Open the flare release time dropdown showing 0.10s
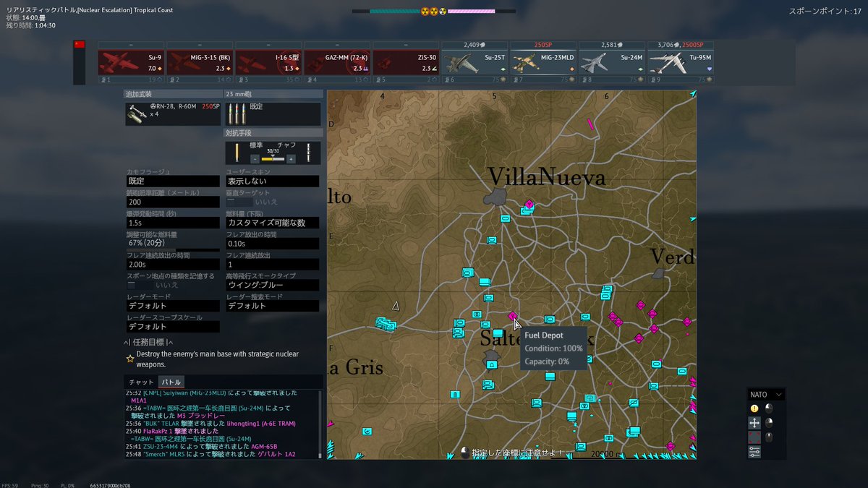868x488 pixels. point(272,244)
